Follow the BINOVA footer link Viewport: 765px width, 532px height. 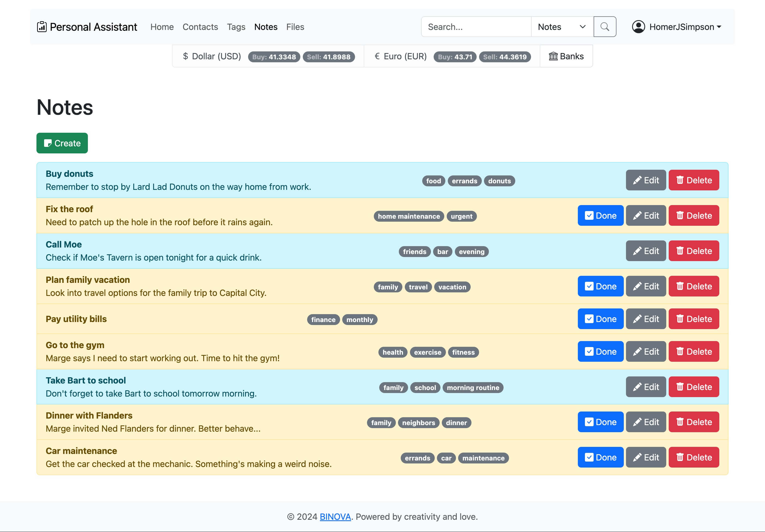(335, 517)
